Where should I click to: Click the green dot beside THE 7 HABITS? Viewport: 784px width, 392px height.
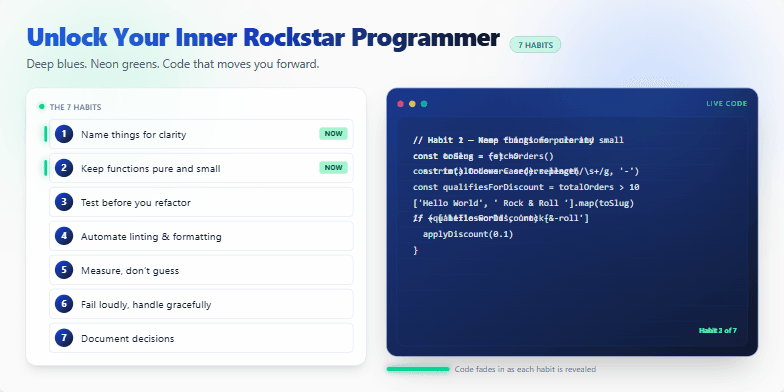tap(42, 106)
